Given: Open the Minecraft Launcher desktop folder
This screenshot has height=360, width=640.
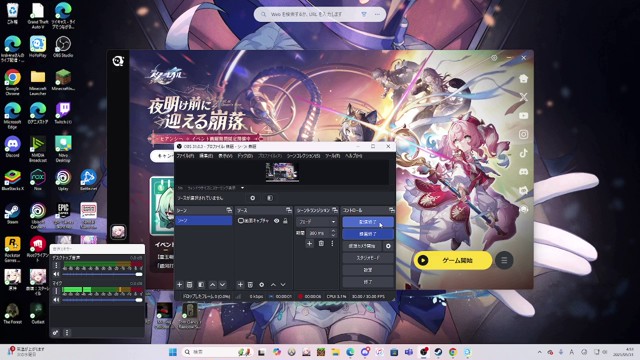Looking at the screenshot, I should 38,82.
